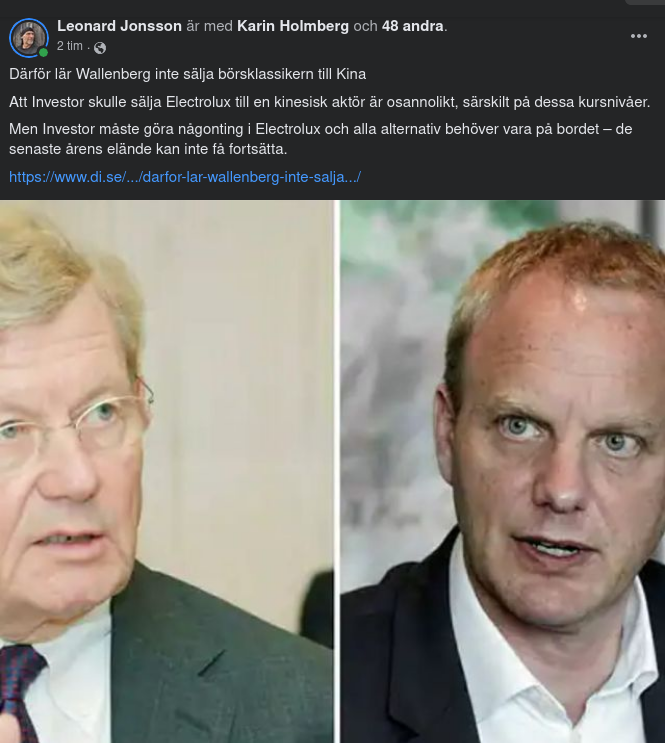Click paragraph starting 'Men Investor måste göra'
The image size is (665, 743).
pos(320,139)
